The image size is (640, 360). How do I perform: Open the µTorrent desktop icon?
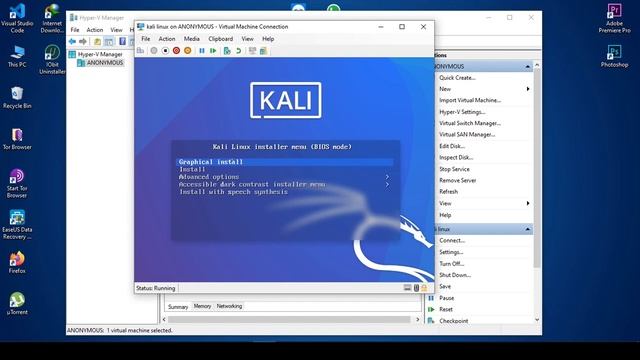coord(17,303)
